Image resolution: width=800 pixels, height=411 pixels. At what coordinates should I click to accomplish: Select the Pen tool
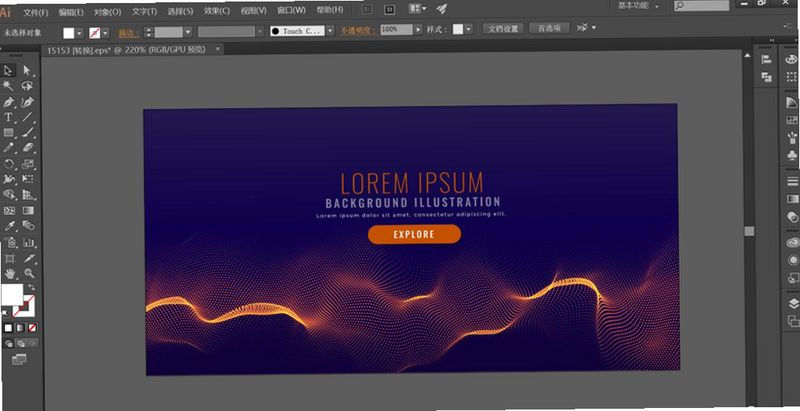[8, 102]
